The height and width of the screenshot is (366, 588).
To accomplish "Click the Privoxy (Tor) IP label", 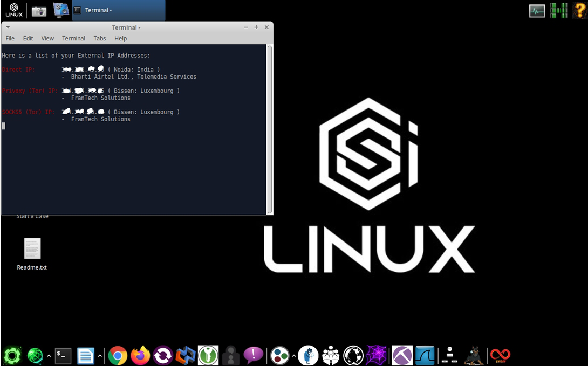I will (30, 91).
